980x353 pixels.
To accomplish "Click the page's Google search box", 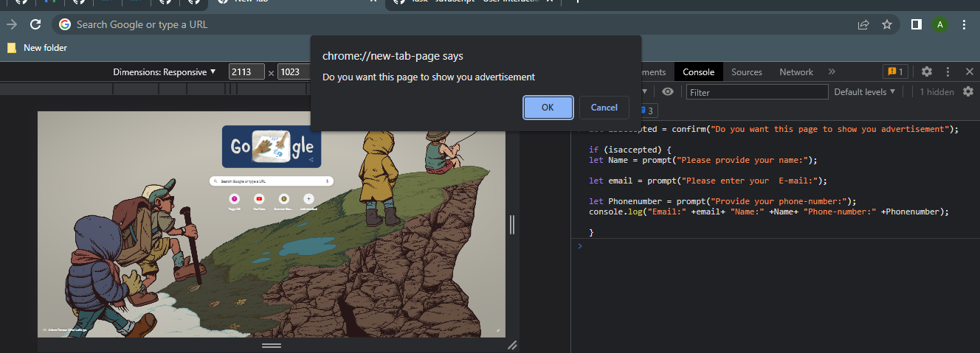I will pos(271,181).
